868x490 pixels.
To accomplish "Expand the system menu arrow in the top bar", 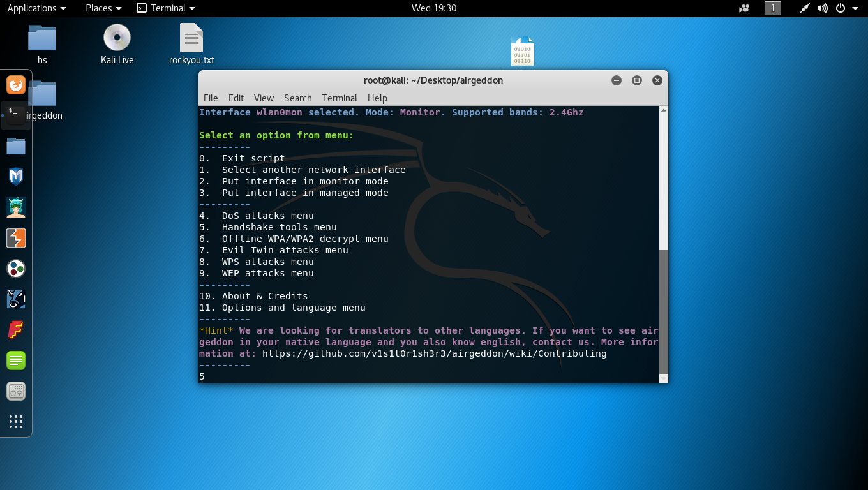I will click(x=855, y=8).
